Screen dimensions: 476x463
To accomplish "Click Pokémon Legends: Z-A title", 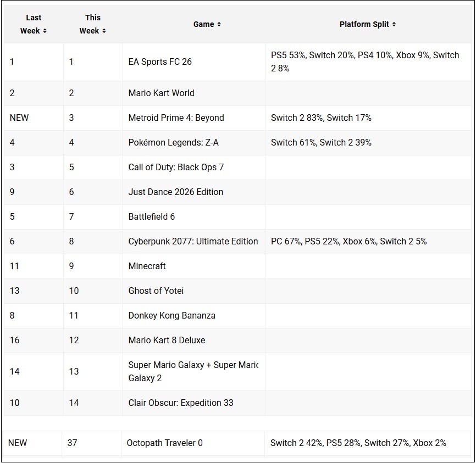I will tap(173, 142).
